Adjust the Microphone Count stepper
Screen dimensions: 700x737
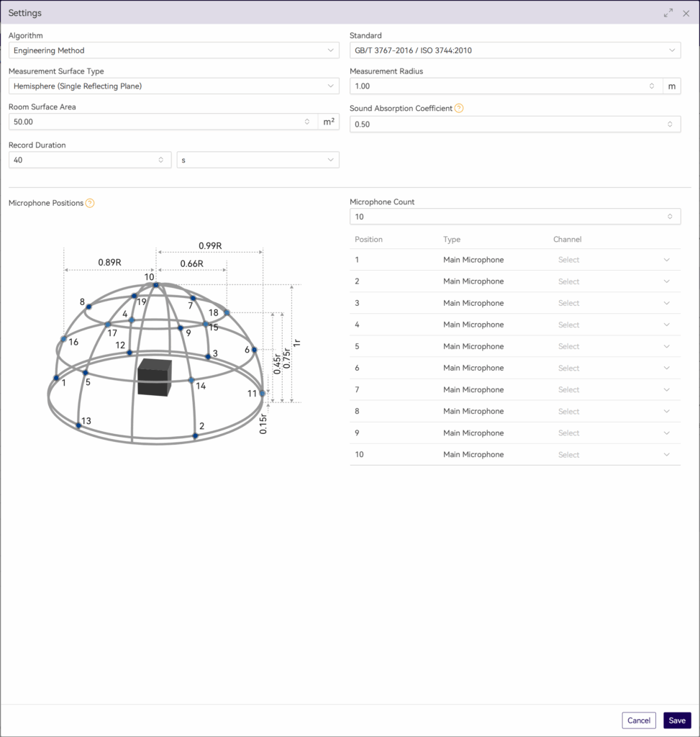click(669, 217)
